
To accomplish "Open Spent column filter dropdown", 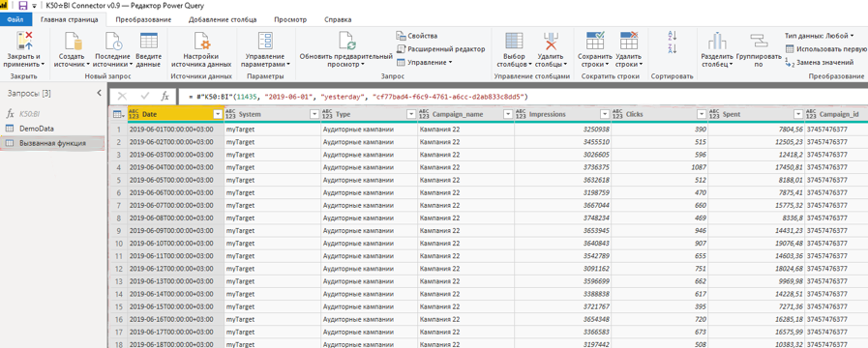I will [798, 114].
